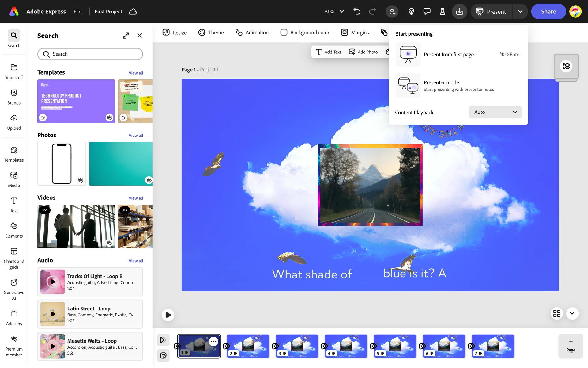The height and width of the screenshot is (368, 588).
Task: Click the download icon in top bar
Action: [x=459, y=12]
